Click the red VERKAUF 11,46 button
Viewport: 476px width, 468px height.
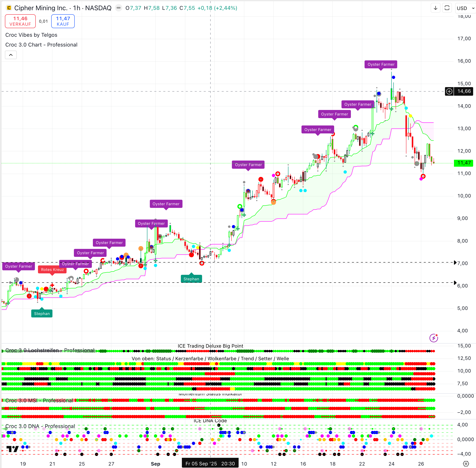[x=20, y=21]
